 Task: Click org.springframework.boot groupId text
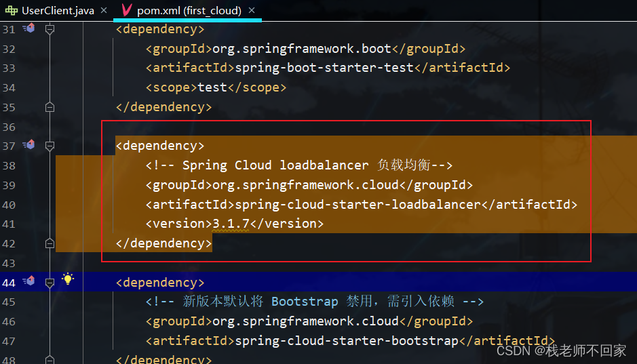click(x=302, y=49)
